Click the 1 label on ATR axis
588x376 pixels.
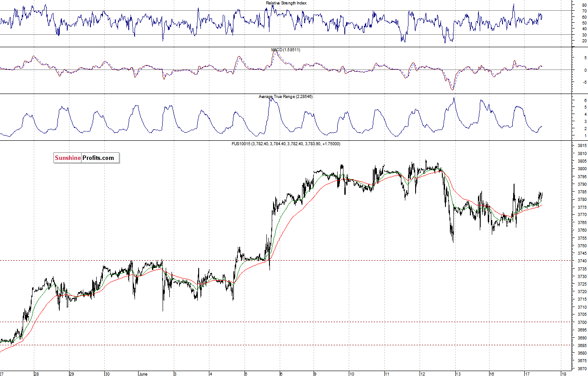(584, 135)
